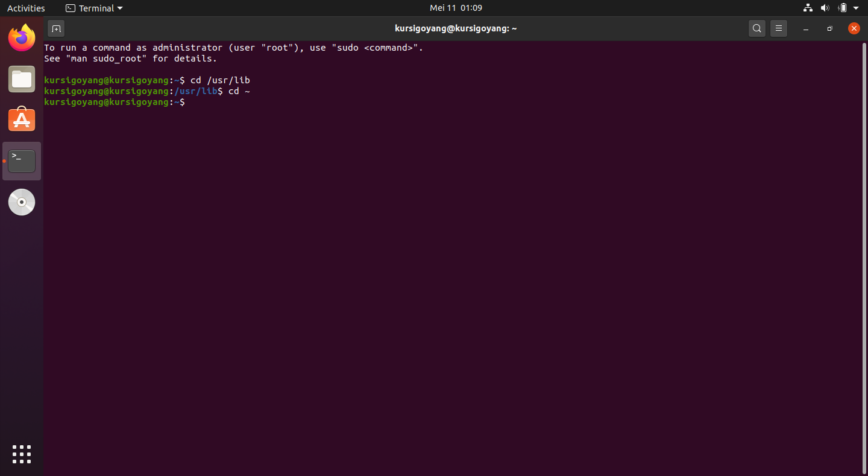The height and width of the screenshot is (476, 868).
Task: Click the volume speaker icon
Action: [825, 8]
